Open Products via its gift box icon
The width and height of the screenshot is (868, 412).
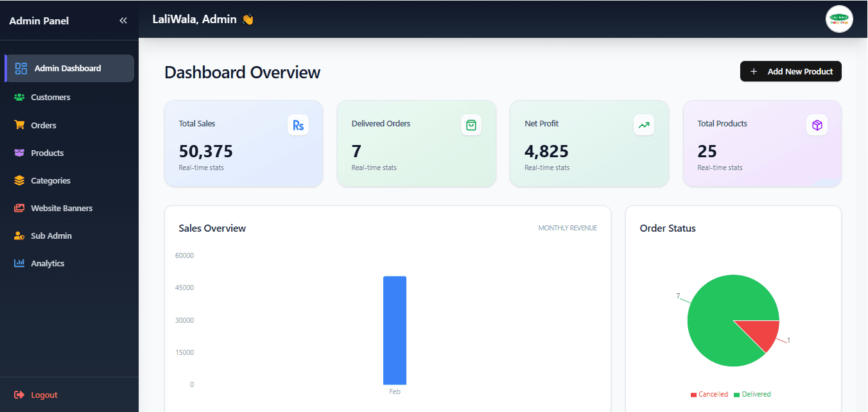19,153
